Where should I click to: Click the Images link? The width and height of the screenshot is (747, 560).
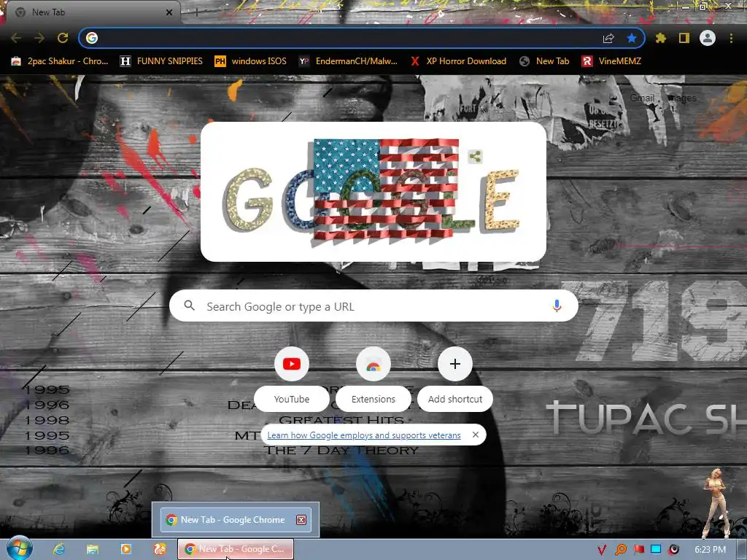tap(682, 98)
